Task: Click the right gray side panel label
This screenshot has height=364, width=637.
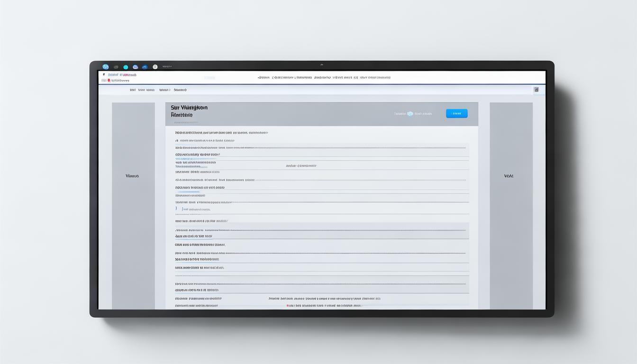Action: (x=509, y=176)
